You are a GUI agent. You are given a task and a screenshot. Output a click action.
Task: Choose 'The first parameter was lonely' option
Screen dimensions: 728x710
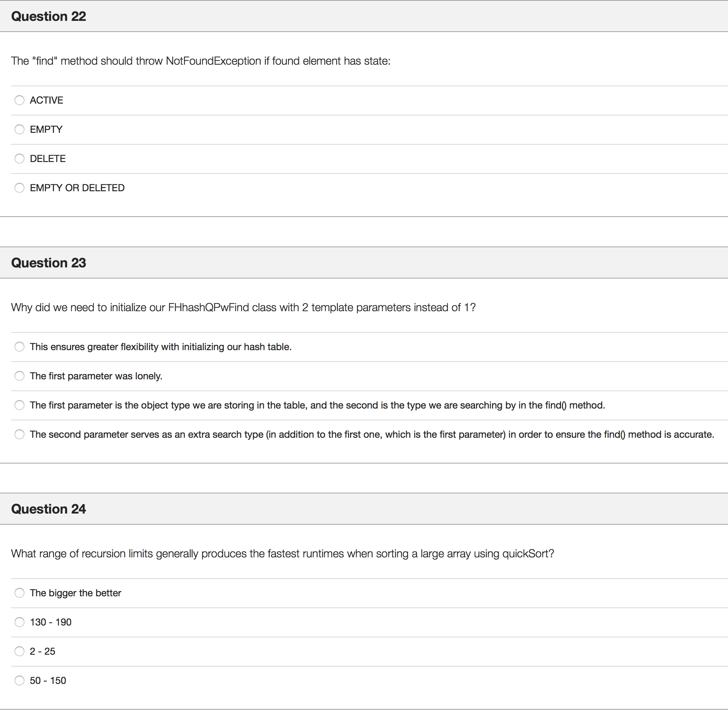[20, 376]
